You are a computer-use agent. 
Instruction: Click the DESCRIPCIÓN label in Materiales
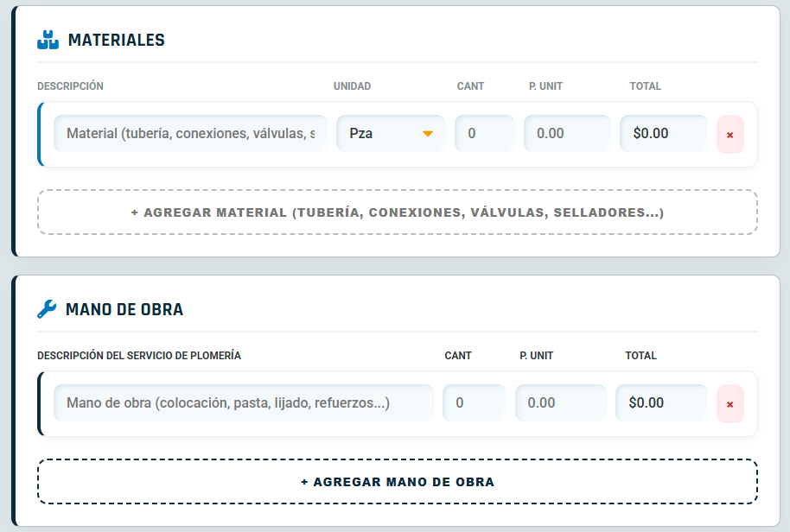71,86
